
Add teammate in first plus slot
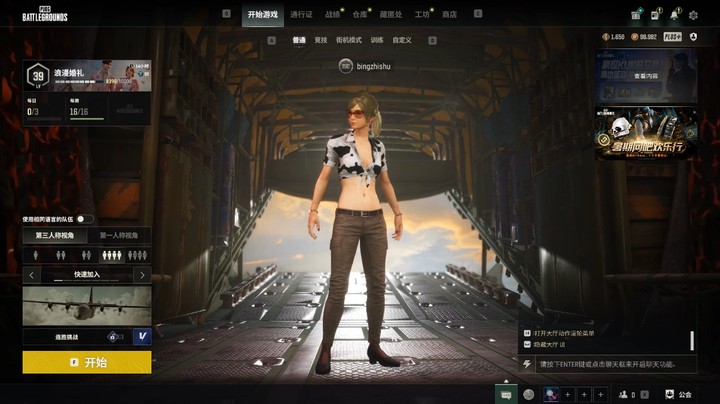[568, 394]
